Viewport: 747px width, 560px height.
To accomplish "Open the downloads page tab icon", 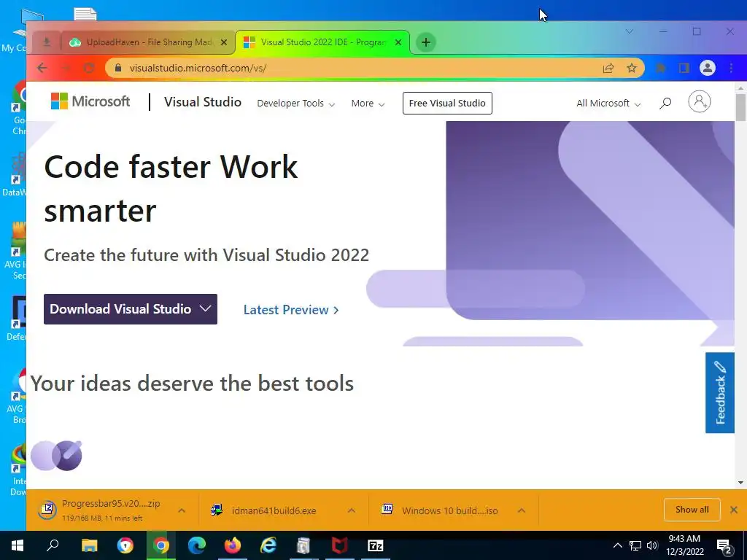I will click(x=47, y=42).
